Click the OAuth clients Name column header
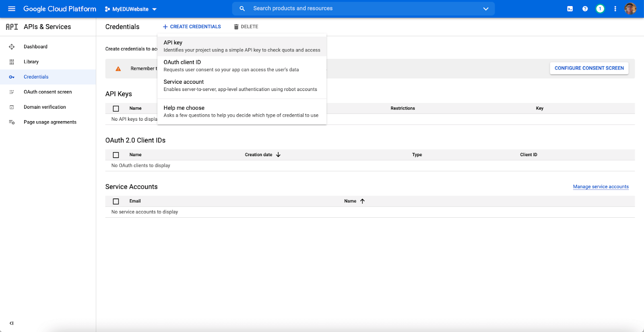 pos(136,155)
